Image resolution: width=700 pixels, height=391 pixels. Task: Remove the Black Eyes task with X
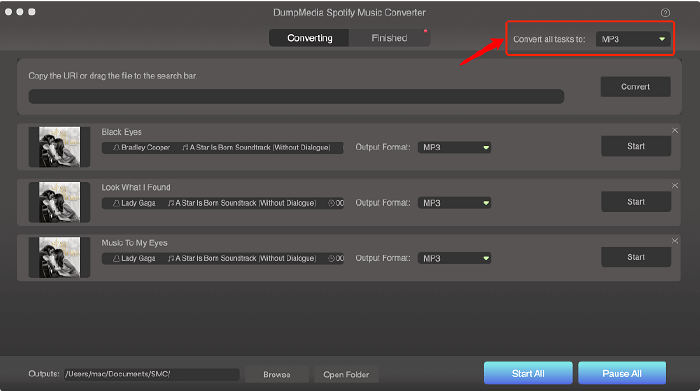675,130
